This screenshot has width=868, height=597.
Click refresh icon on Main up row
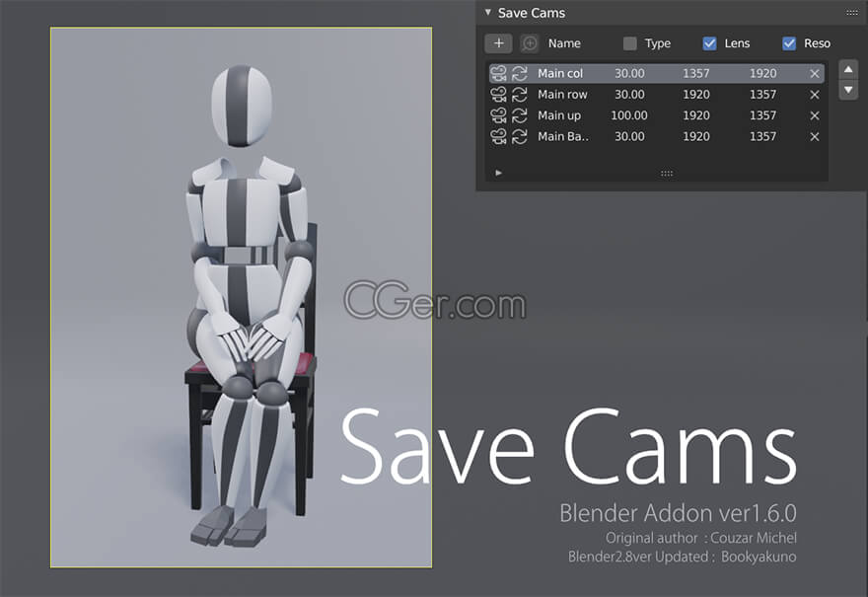[x=519, y=115]
